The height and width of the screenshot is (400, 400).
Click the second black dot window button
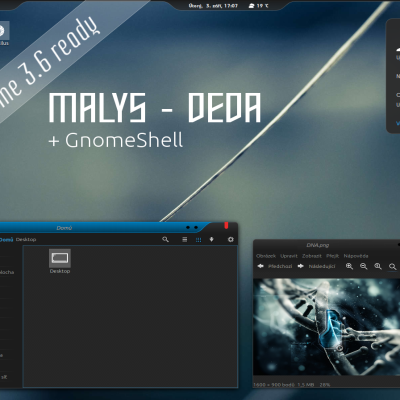tap(196, 227)
